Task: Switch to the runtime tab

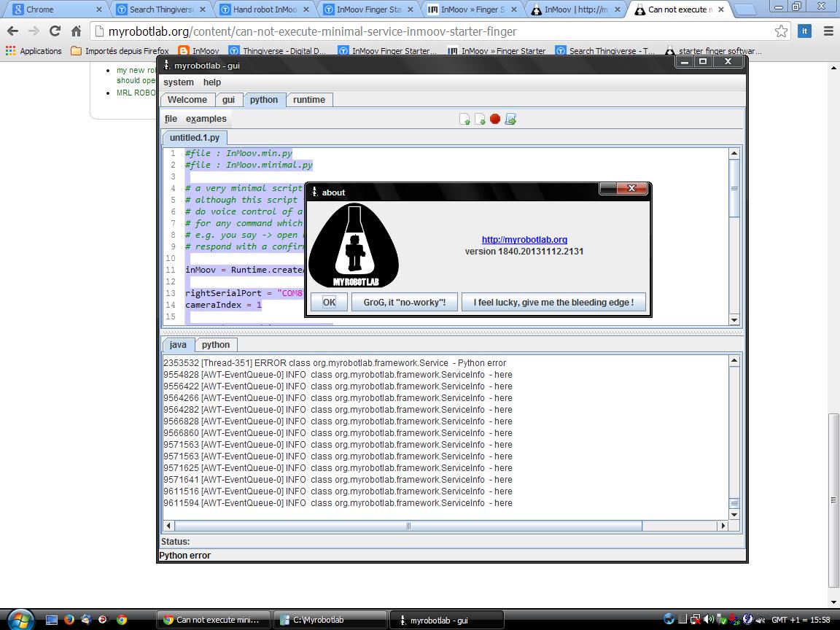Action: (x=309, y=100)
